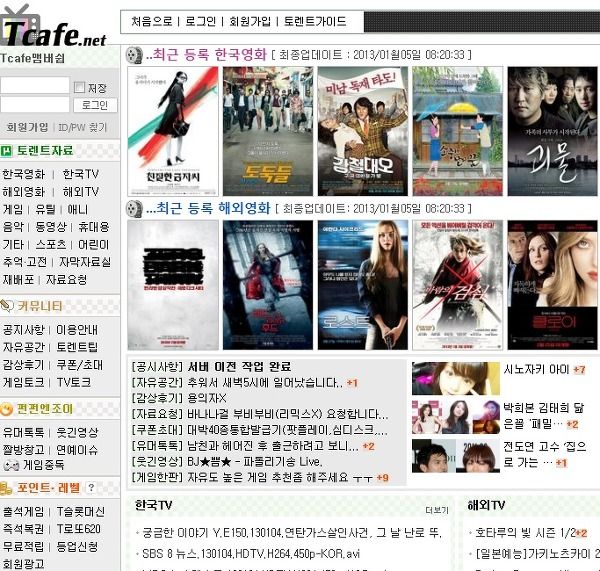The width and height of the screenshot is (600, 571).
Task: Open the post 추워서 새벽5시에 일어났습니다
Action: [x=265, y=383]
